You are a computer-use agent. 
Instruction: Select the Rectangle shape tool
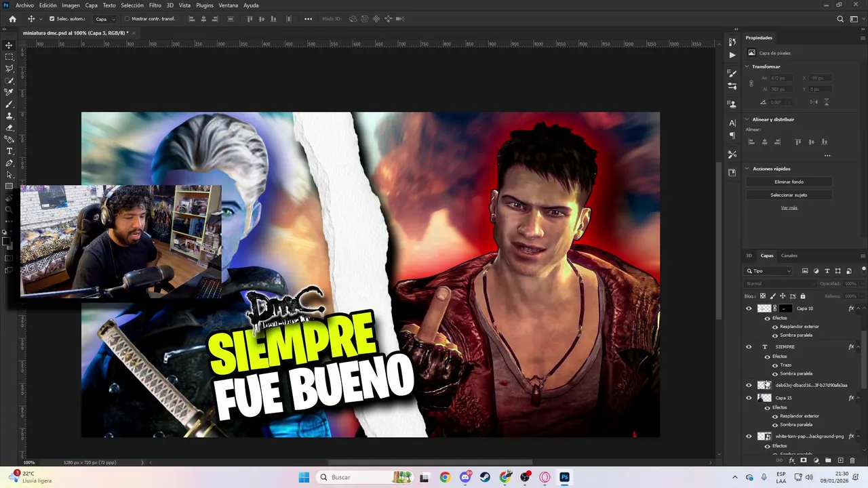coord(9,186)
